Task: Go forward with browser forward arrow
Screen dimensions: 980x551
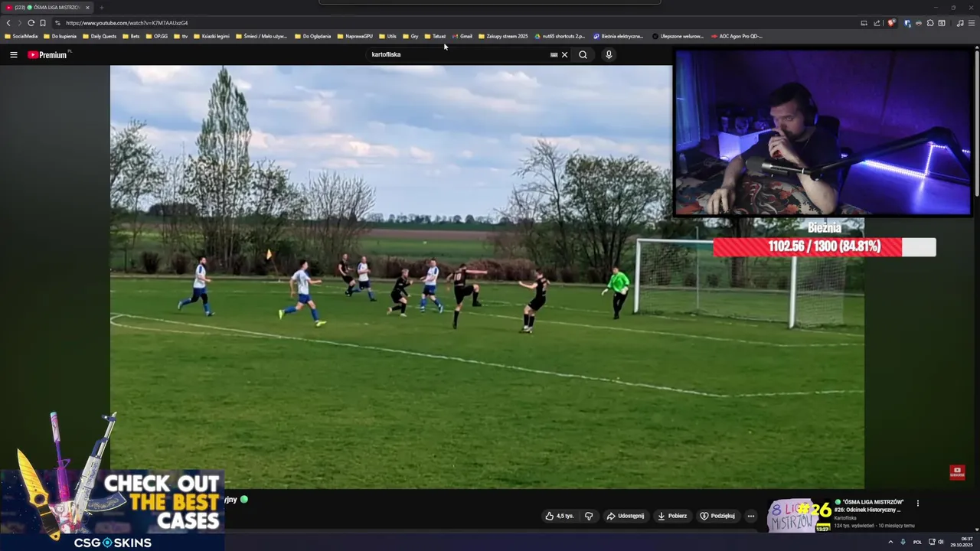Action: [19, 23]
